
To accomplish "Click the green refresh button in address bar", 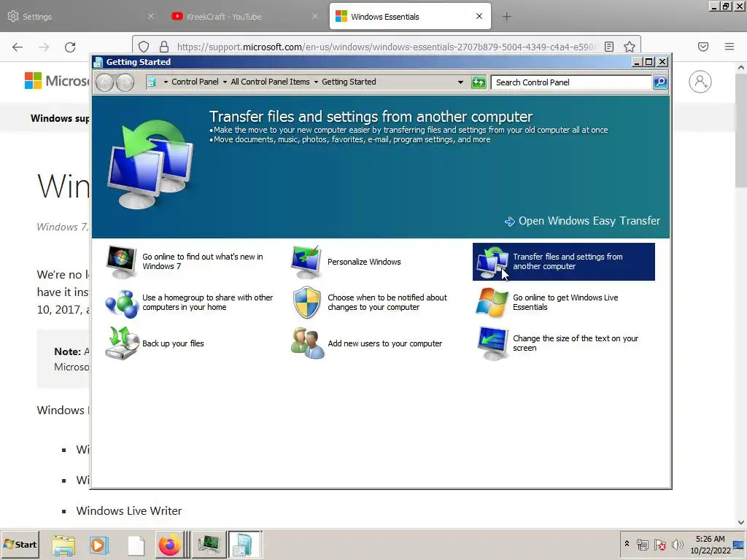I will point(479,82).
